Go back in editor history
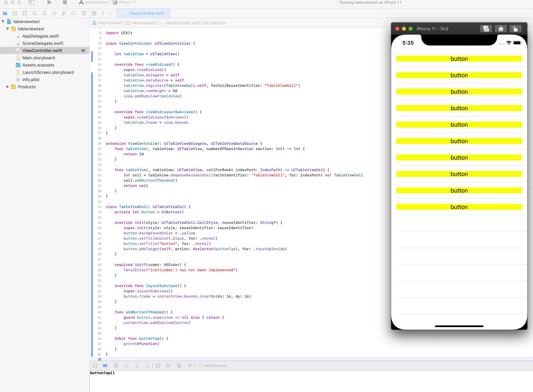The width and height of the screenshot is (533, 392). tap(103, 13)
